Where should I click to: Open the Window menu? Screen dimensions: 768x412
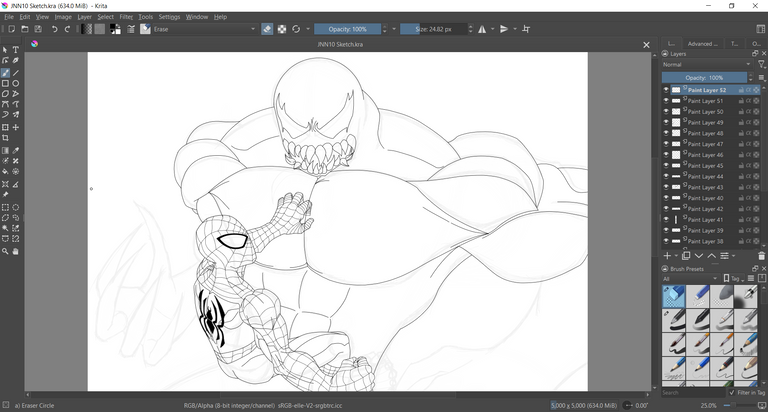coord(196,17)
